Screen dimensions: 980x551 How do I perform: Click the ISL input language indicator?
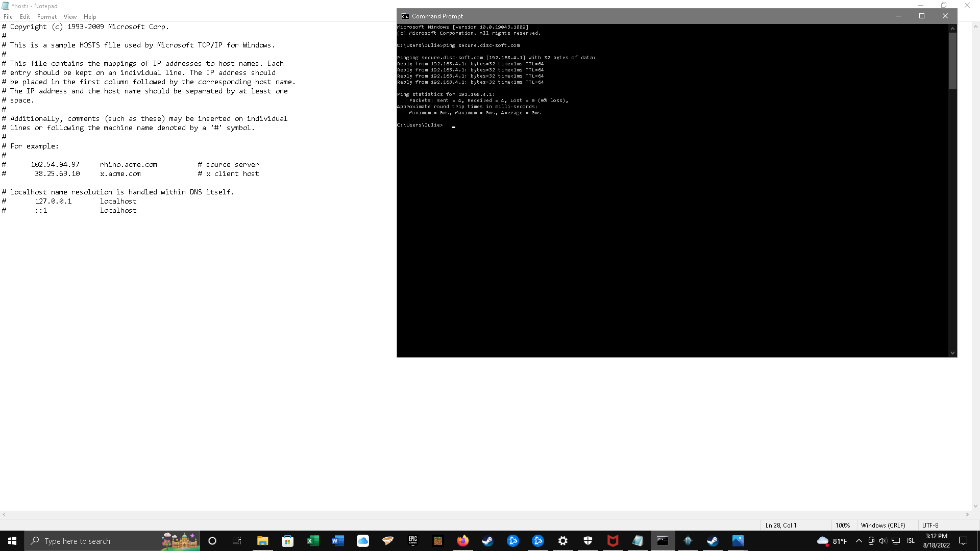click(x=911, y=541)
